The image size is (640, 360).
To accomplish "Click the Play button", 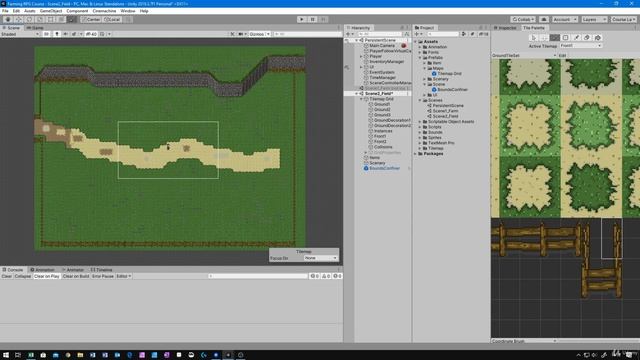I will (302, 19).
